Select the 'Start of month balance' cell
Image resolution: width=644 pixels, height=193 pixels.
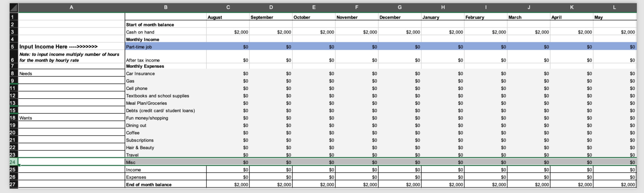click(x=165, y=24)
